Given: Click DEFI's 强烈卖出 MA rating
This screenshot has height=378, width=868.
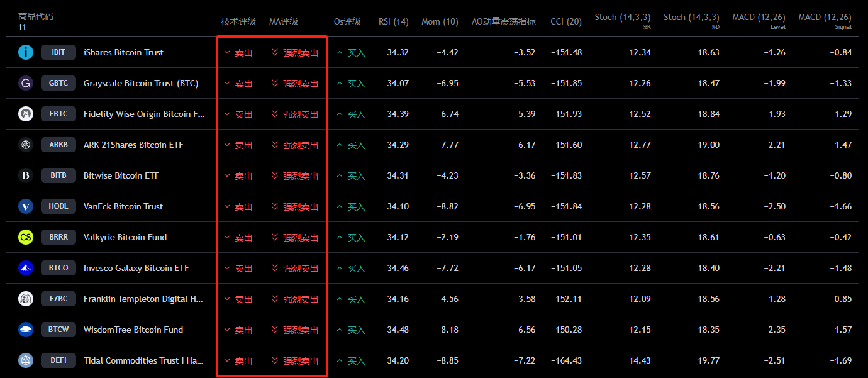Looking at the screenshot, I should (x=295, y=361).
